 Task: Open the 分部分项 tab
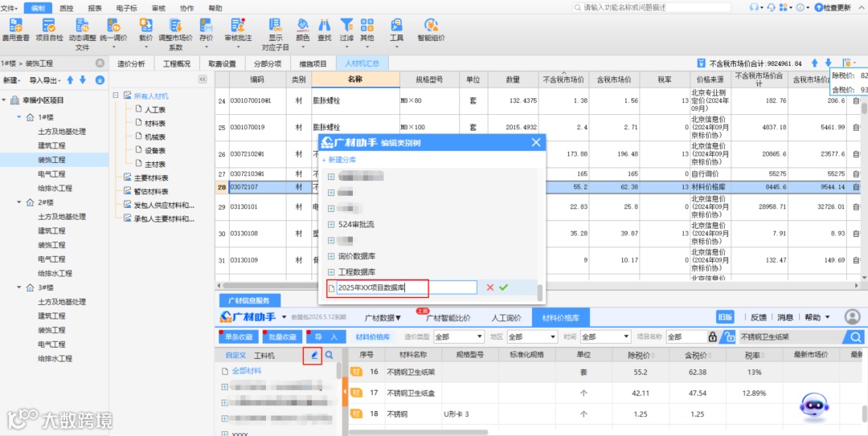[268, 63]
